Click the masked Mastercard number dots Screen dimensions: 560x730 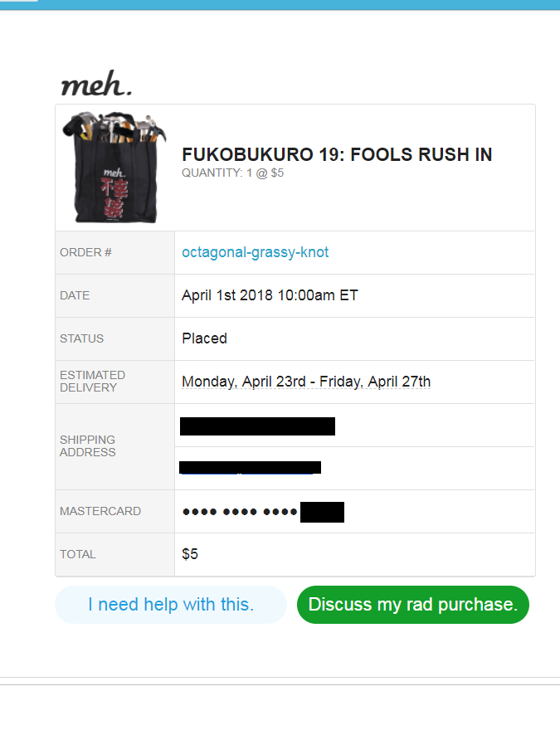[240, 512]
